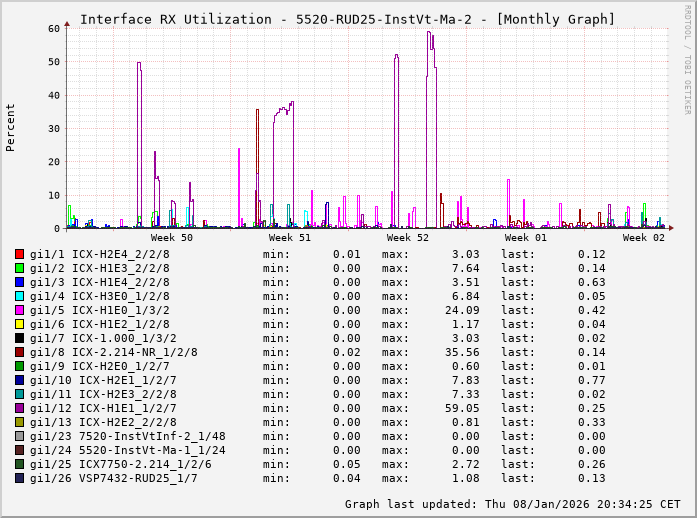697x518 pixels.
Task: Click the brown swatch for gi1/24
Action: pyautogui.click(x=19, y=450)
